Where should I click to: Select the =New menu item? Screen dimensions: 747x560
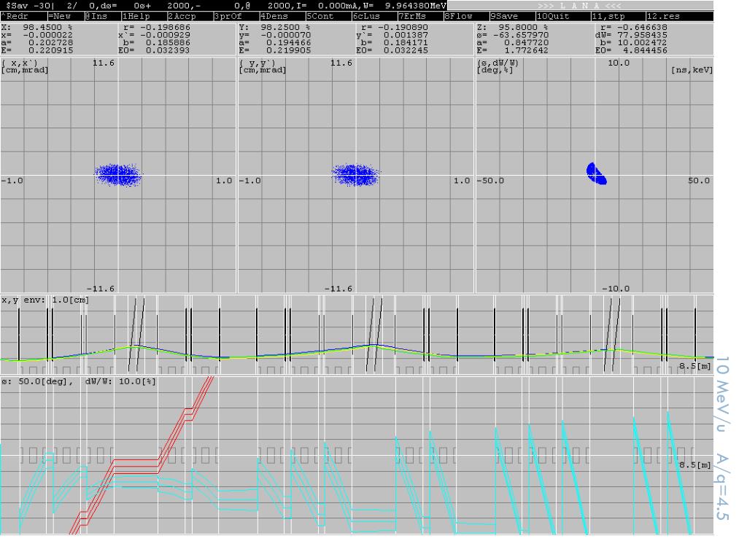click(60, 16)
